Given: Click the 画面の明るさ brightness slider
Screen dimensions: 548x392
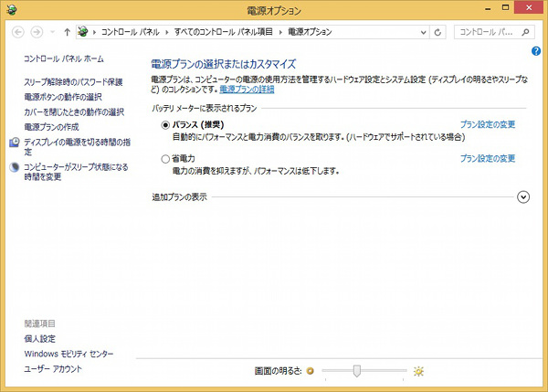Looking at the screenshot, I should [357, 371].
